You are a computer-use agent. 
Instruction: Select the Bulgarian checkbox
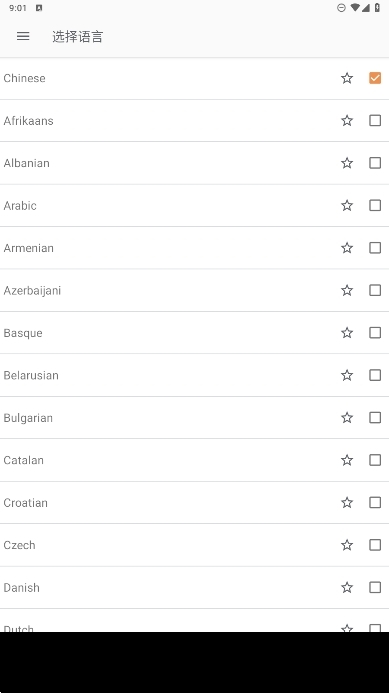tap(375, 418)
